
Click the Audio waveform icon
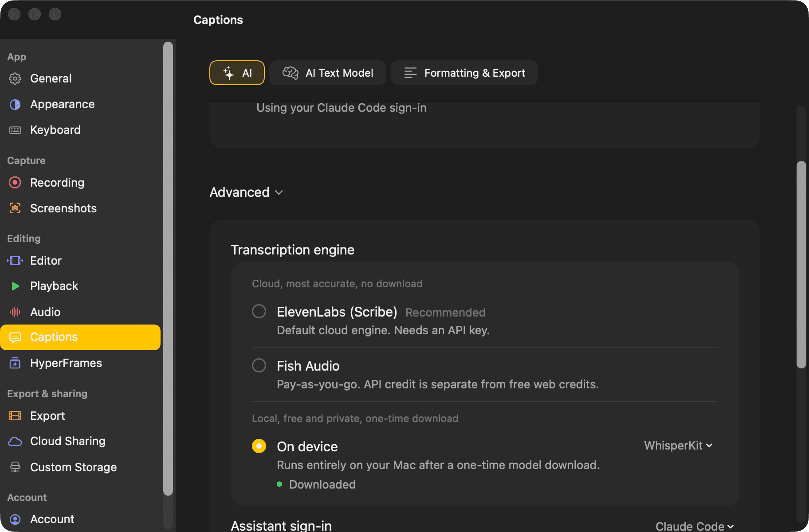pos(15,312)
